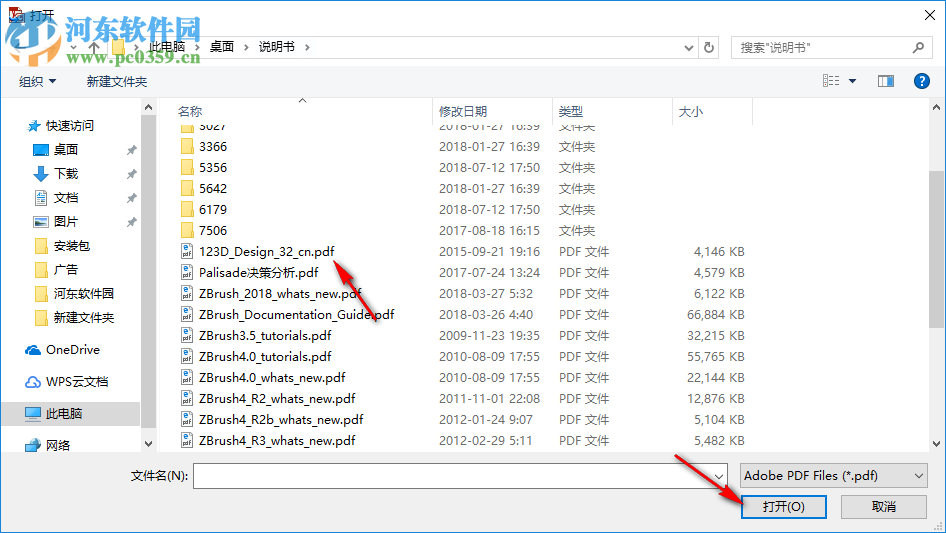Click the view layout icon

point(831,81)
